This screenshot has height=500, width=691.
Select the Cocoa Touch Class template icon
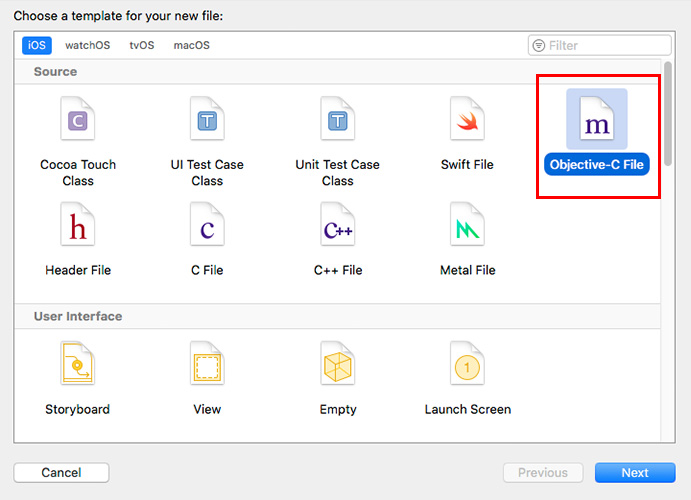pos(78,119)
